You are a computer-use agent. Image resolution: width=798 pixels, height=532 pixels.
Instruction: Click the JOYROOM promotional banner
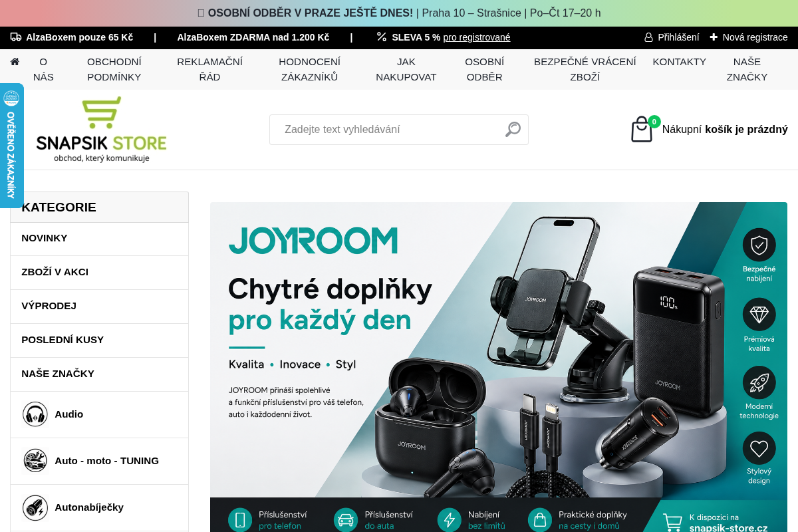tap(499, 367)
